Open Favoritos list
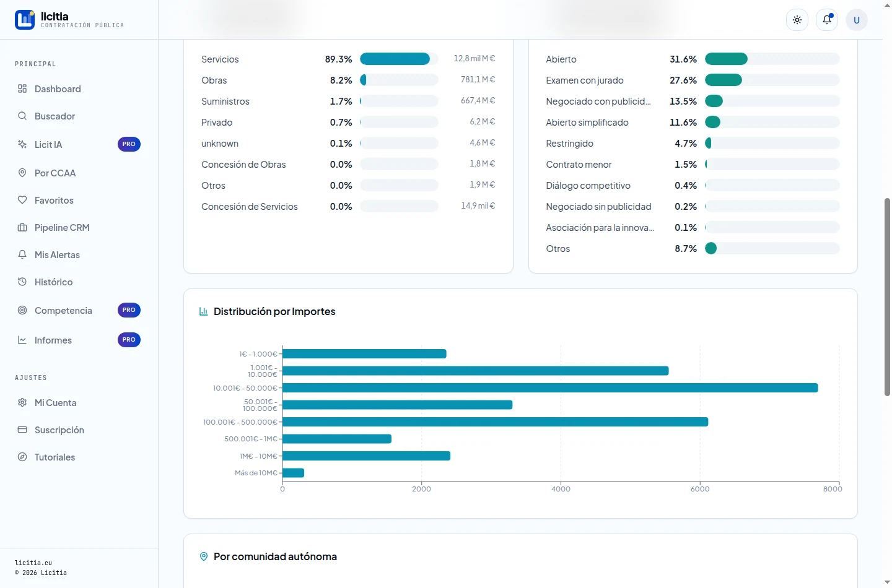Image resolution: width=892 pixels, height=588 pixels. (x=79, y=200)
